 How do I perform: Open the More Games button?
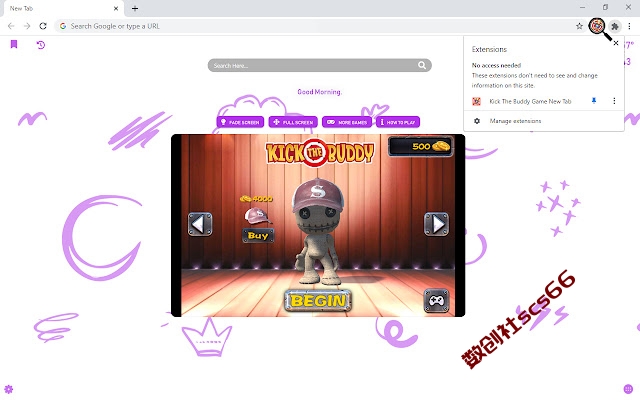347,122
